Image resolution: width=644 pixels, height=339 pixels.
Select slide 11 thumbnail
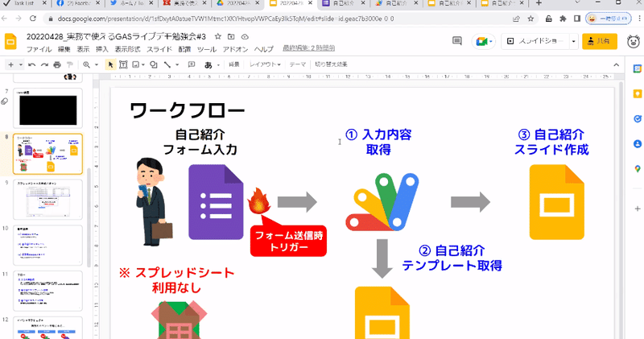click(47, 291)
